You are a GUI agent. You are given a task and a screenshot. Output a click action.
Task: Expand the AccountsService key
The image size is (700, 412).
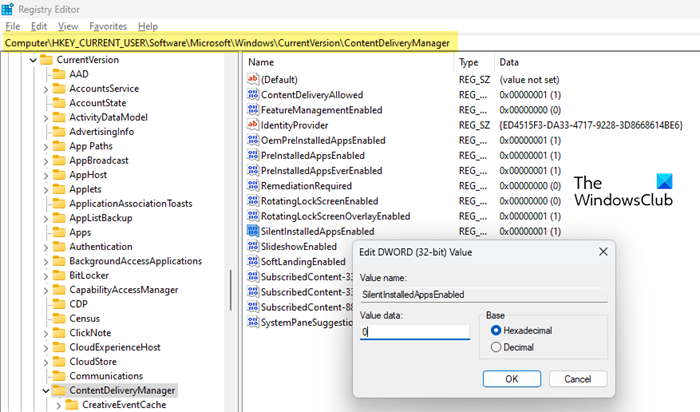point(46,89)
